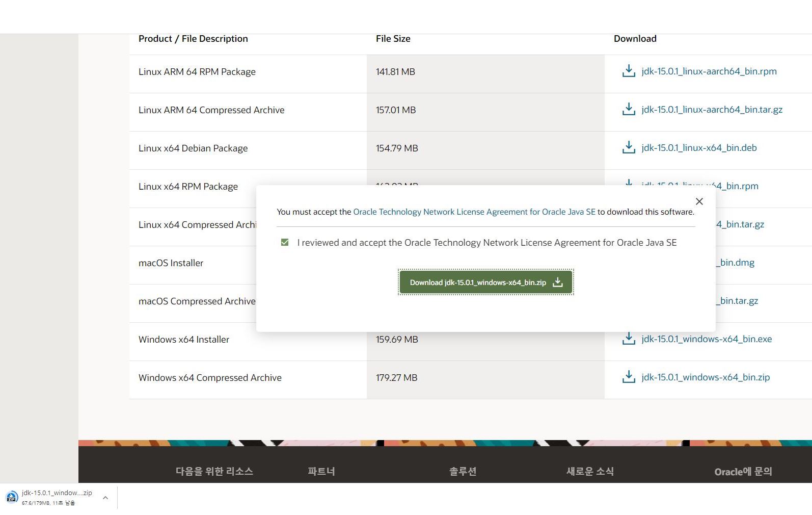The image size is (812, 515).
Task: Select file size '179.27 MB'
Action: click(396, 378)
